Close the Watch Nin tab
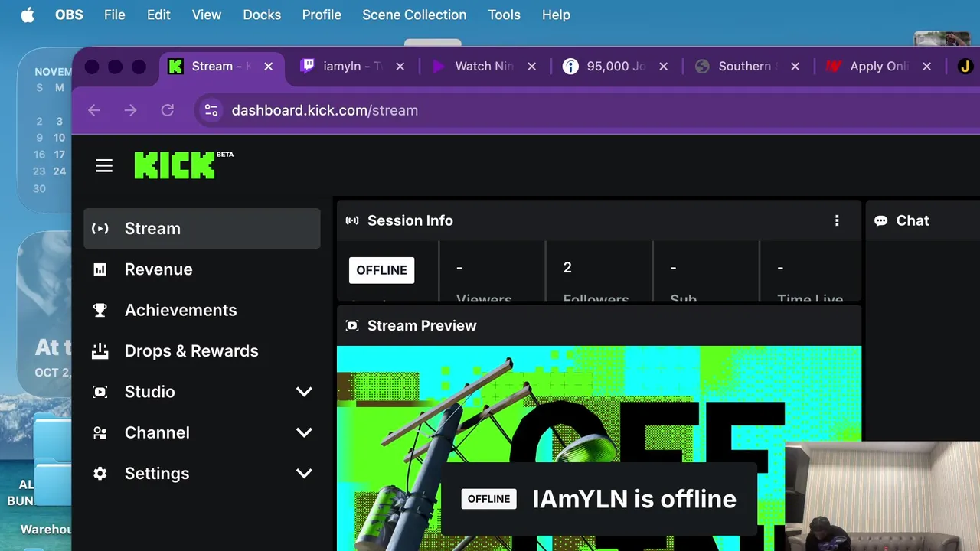Screen dimensions: 980x551 (x=532, y=67)
